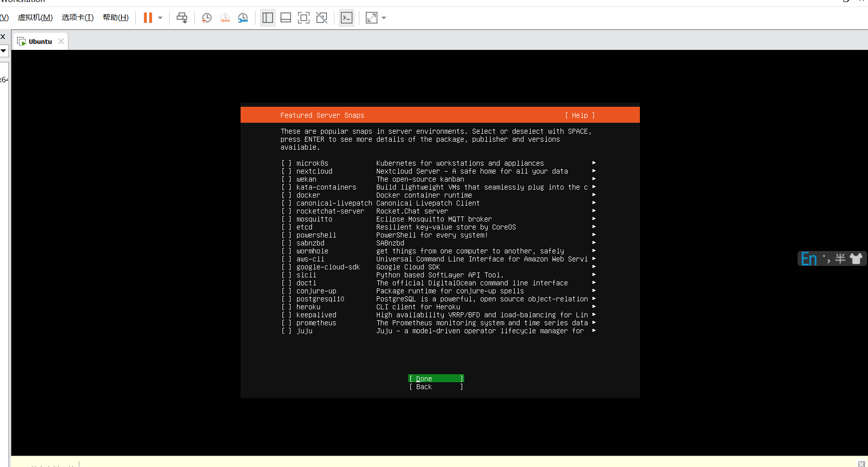Expand details arrow for doctl row

594,282
